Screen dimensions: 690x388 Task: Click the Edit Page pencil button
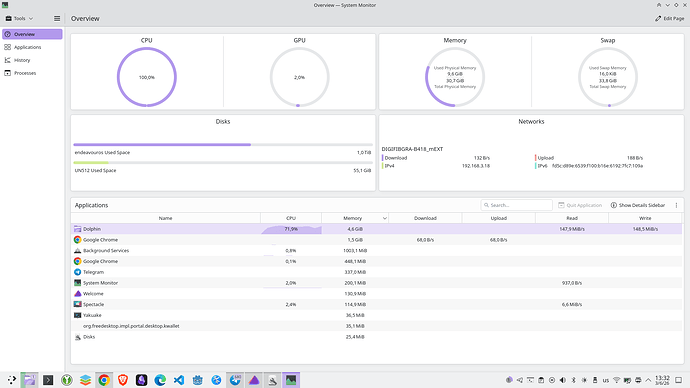click(670, 18)
